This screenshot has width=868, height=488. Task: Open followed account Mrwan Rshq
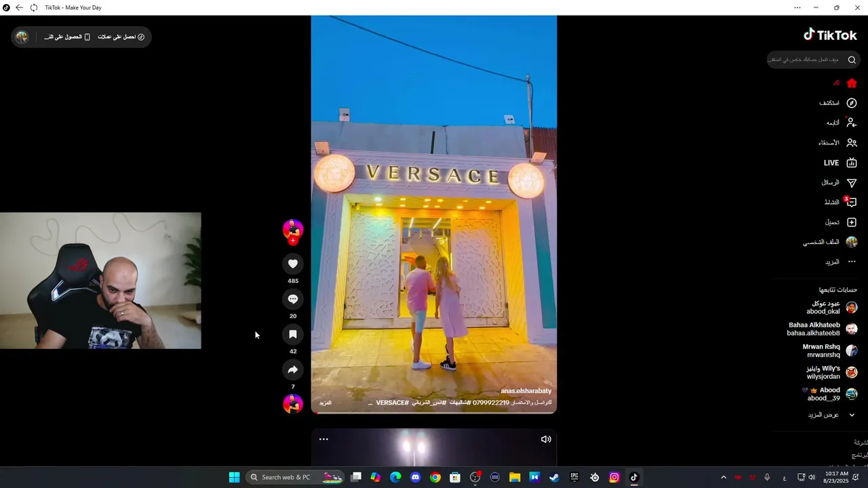click(830, 351)
